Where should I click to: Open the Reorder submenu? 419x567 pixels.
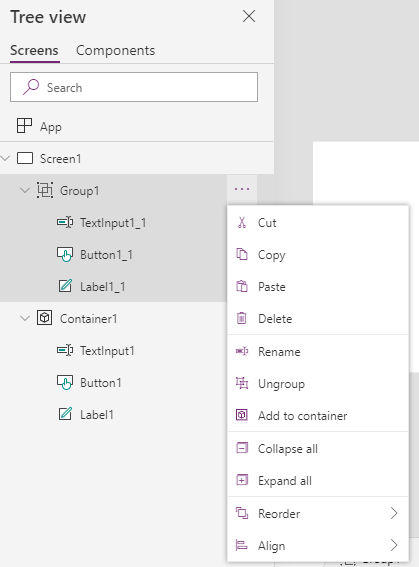pyautogui.click(x=318, y=513)
